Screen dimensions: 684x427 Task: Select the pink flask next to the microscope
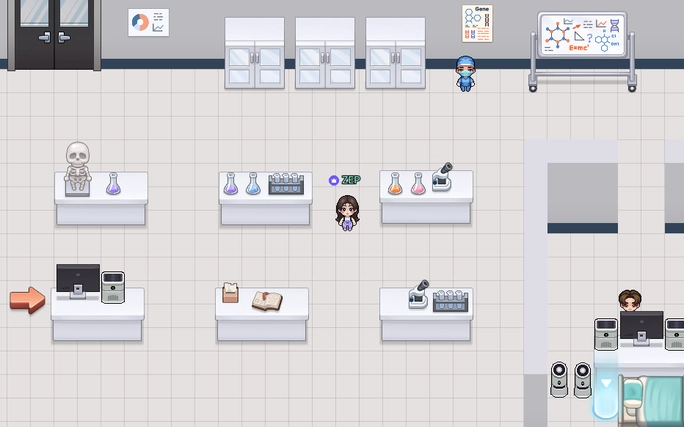(418, 184)
